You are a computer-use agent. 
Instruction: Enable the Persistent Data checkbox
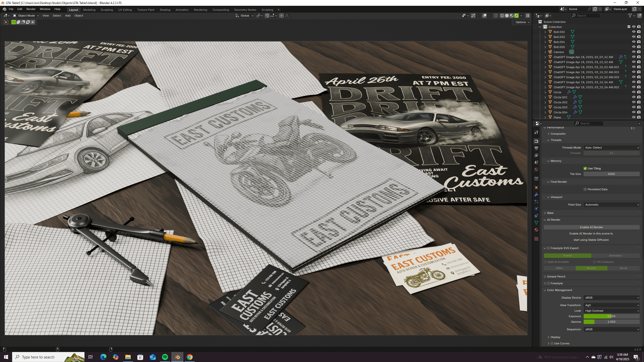coord(585,189)
